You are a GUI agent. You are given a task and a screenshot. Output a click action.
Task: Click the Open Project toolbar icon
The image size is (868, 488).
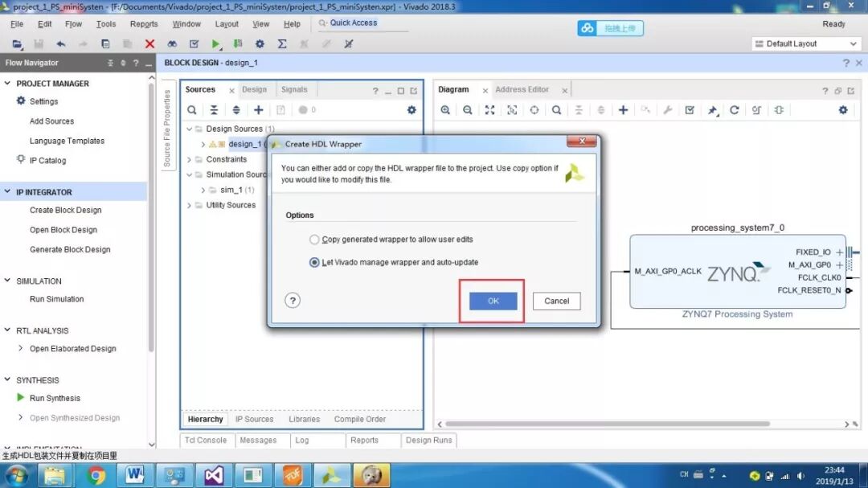(x=17, y=43)
